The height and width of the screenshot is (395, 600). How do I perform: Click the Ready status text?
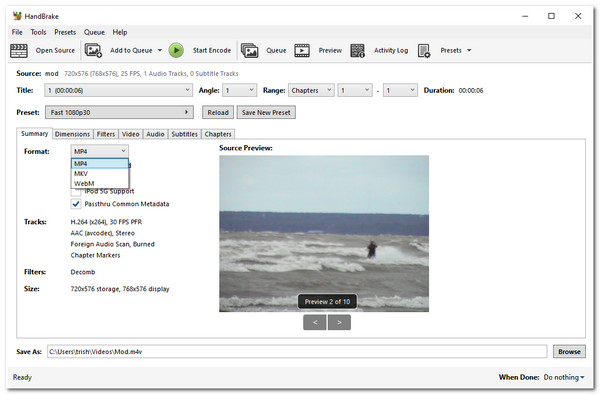pyautogui.click(x=22, y=377)
